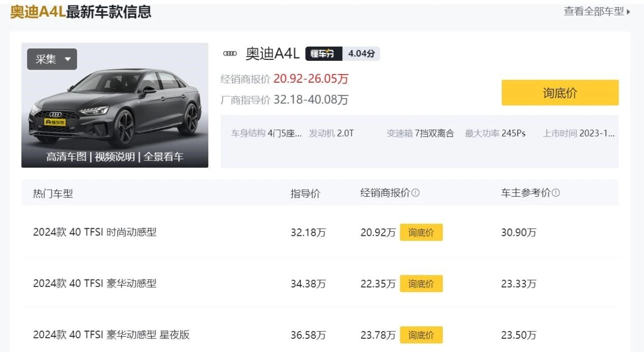Viewport: 644px width, 352px height.
Task: Click the 奥迪A4L title name
Action: click(x=272, y=54)
